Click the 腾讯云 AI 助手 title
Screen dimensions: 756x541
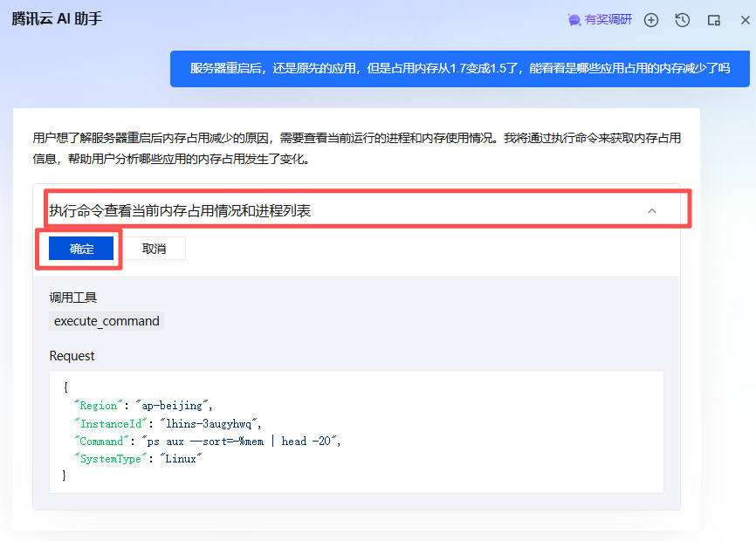click(57, 19)
